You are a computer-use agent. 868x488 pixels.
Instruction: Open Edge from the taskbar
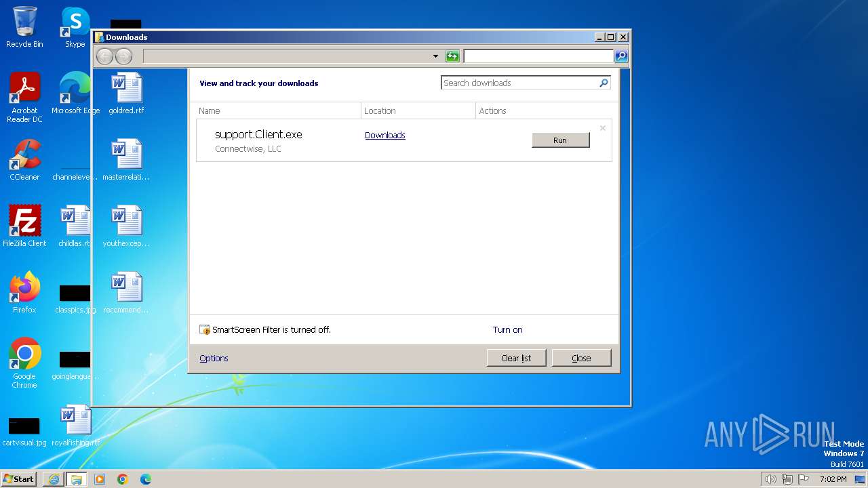(146, 479)
